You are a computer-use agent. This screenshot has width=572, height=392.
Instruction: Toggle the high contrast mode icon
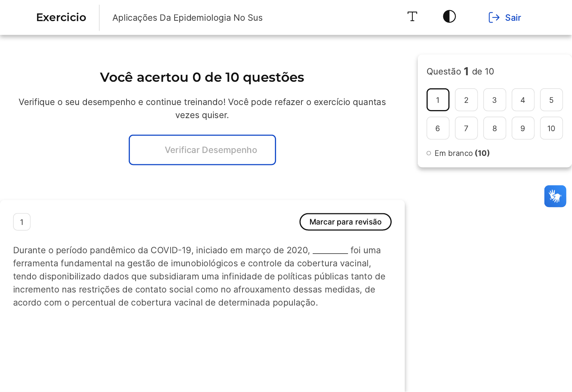(x=449, y=17)
